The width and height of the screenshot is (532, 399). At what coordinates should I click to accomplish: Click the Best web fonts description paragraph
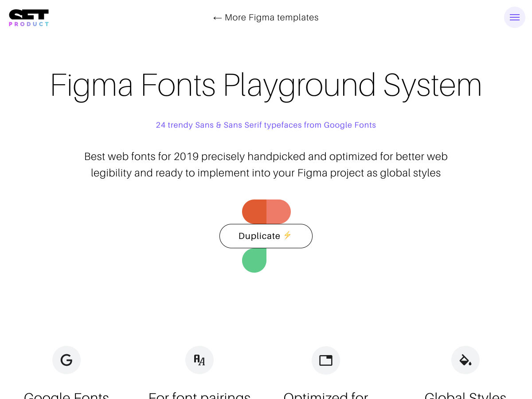point(266,164)
